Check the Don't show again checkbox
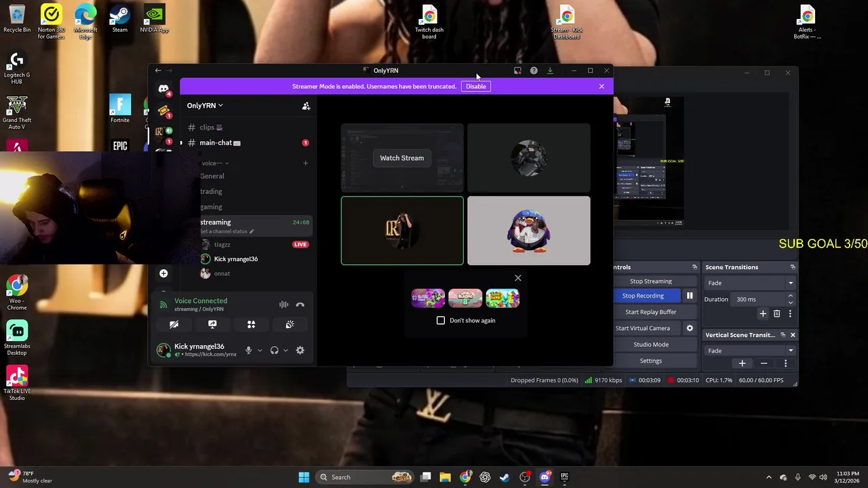 pos(441,321)
